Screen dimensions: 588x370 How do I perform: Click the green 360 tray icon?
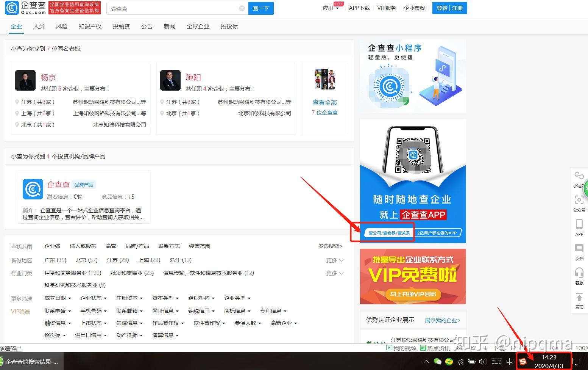[x=449, y=361]
